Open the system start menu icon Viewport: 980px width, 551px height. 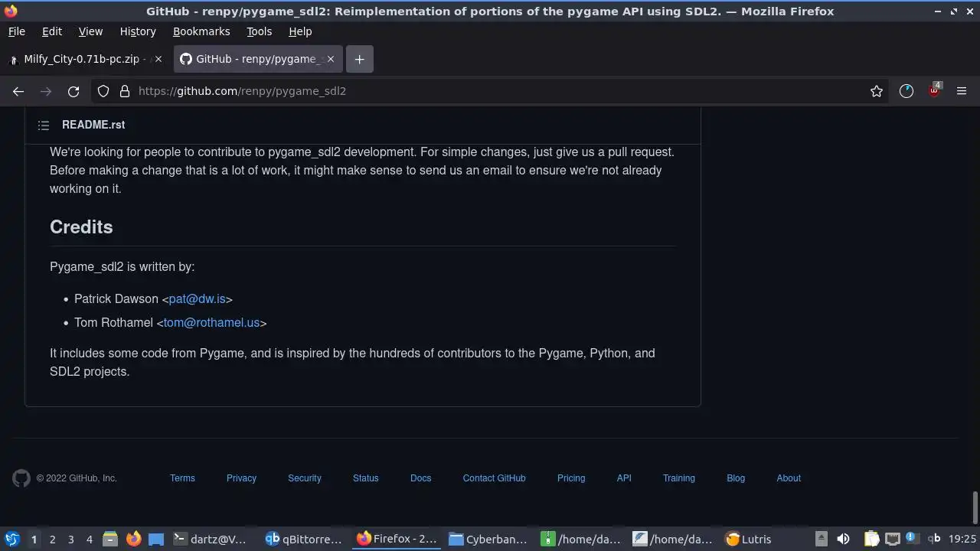[x=12, y=539]
